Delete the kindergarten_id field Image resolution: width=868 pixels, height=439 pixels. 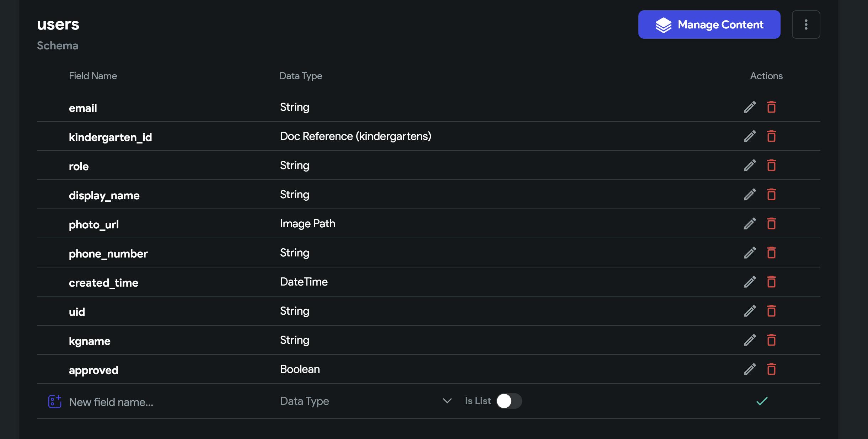pyautogui.click(x=771, y=136)
